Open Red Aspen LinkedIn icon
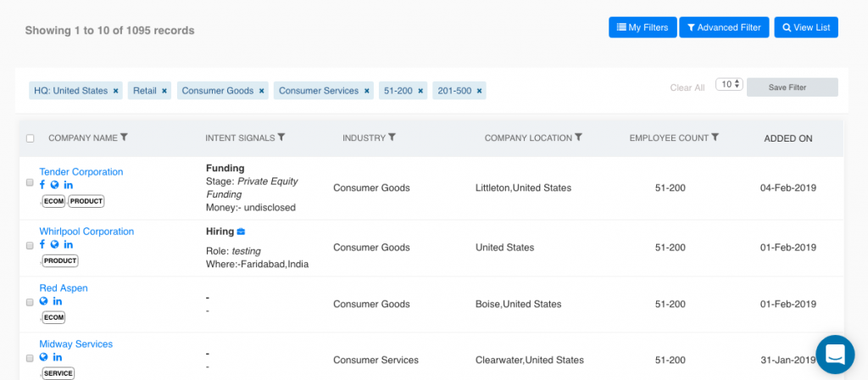The image size is (868, 380). click(58, 301)
